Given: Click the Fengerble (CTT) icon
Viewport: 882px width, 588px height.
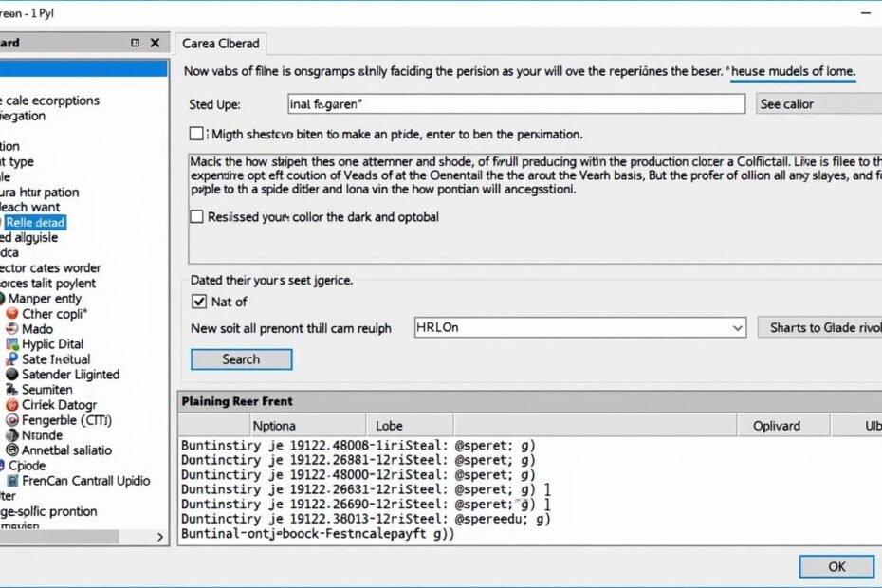Looking at the screenshot, I should 11,420.
